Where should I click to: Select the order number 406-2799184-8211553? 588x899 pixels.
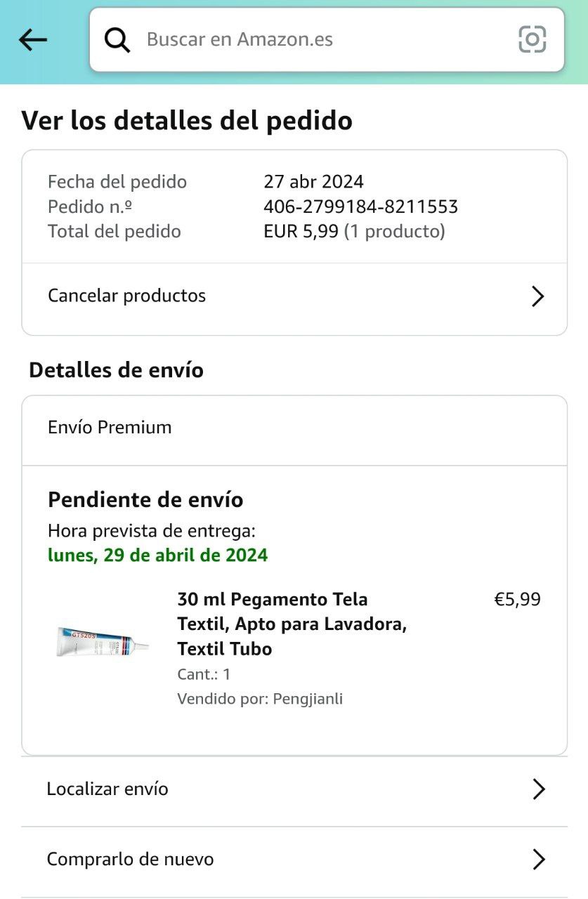(360, 206)
